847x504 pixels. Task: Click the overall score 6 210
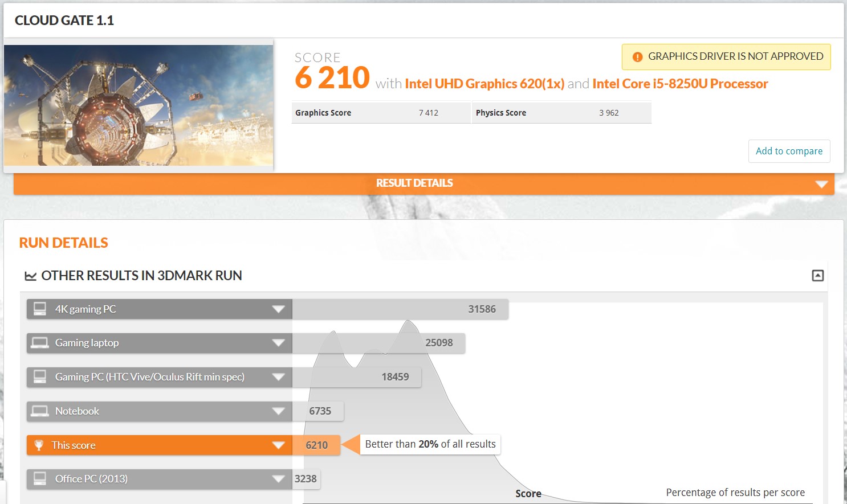[332, 77]
